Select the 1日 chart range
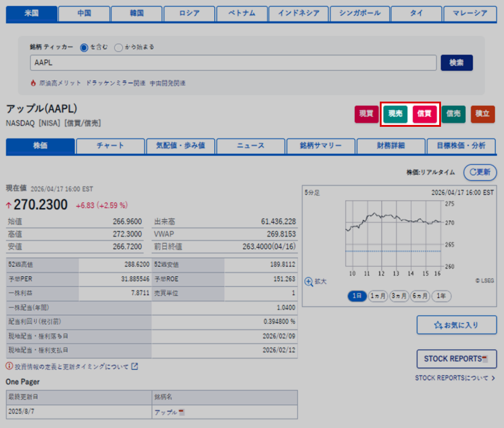The height and width of the screenshot is (428, 504). click(x=357, y=296)
